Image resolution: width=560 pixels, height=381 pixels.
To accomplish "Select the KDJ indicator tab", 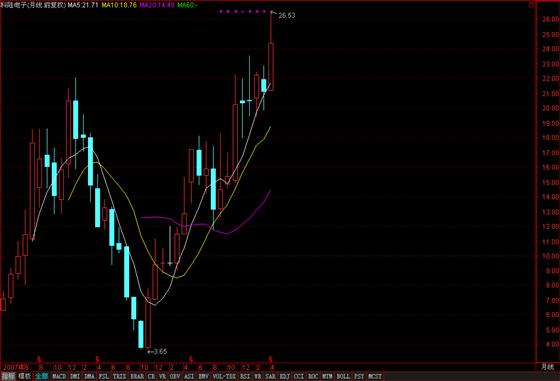I will coord(285,376).
